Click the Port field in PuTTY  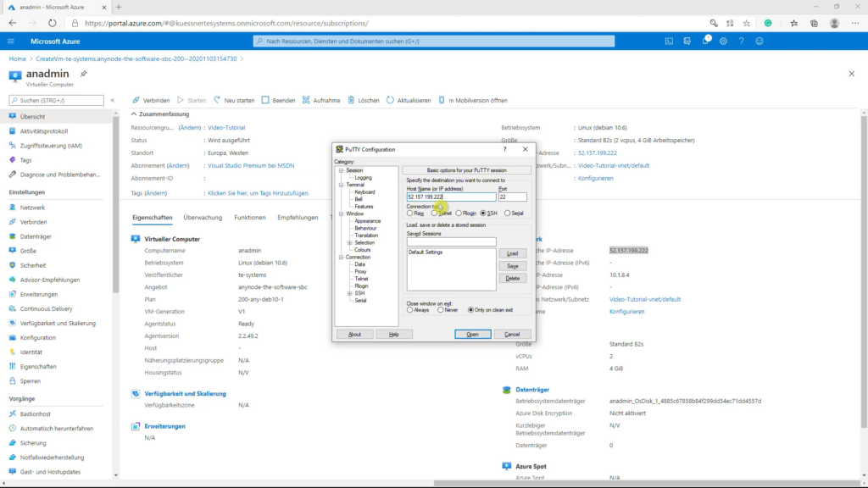click(x=513, y=197)
